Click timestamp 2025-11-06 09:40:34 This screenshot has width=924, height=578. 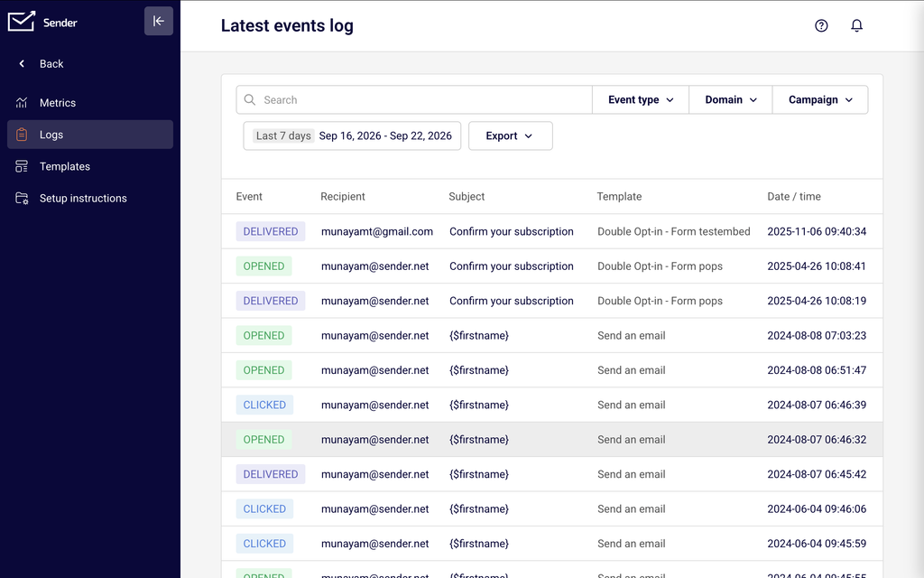coord(817,231)
